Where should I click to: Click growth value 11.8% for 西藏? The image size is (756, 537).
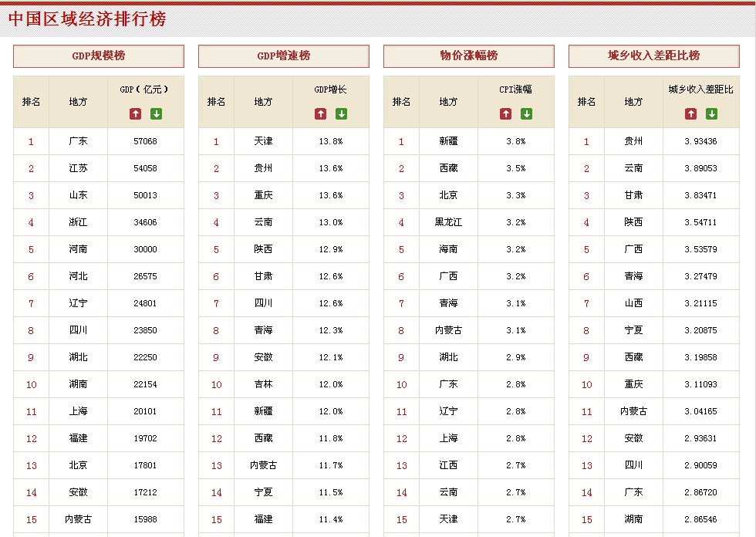331,438
